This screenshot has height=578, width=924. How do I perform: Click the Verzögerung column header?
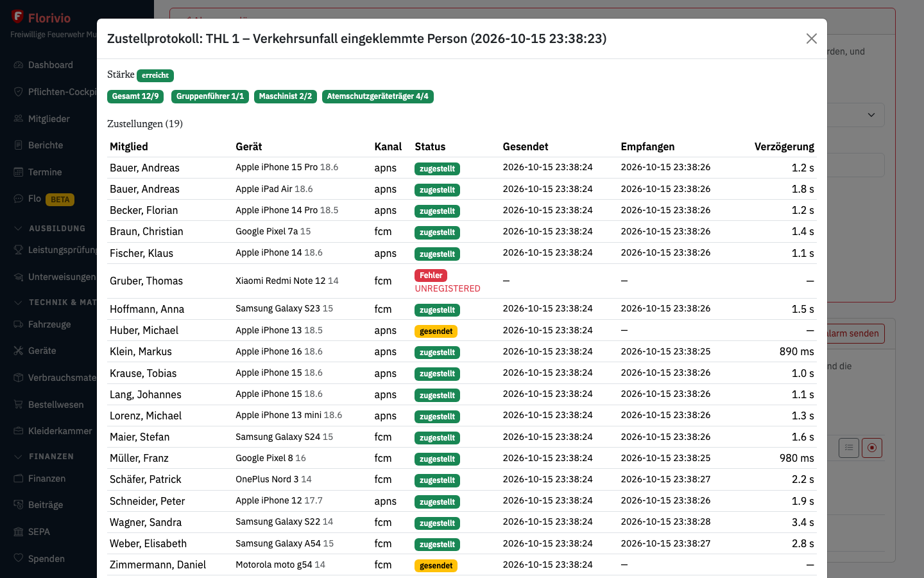coord(784,146)
